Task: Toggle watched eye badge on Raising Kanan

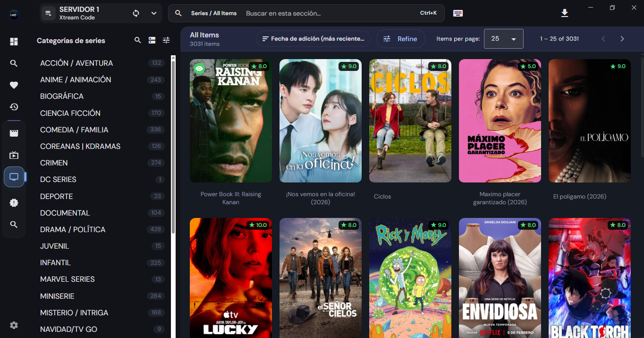Action: tap(199, 69)
